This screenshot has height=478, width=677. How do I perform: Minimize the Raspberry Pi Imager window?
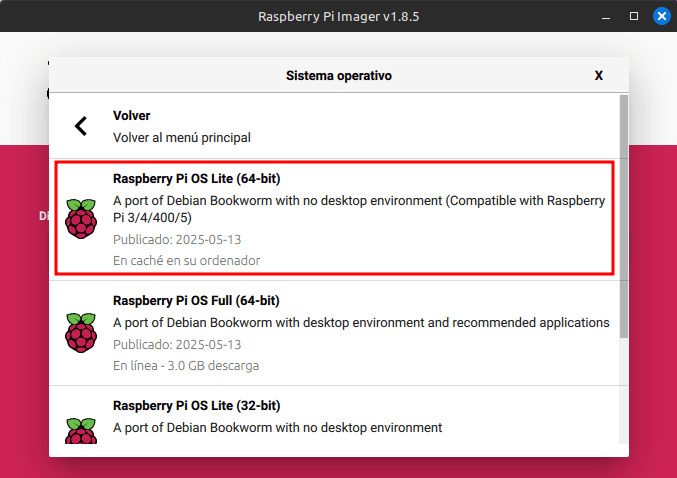[606, 17]
